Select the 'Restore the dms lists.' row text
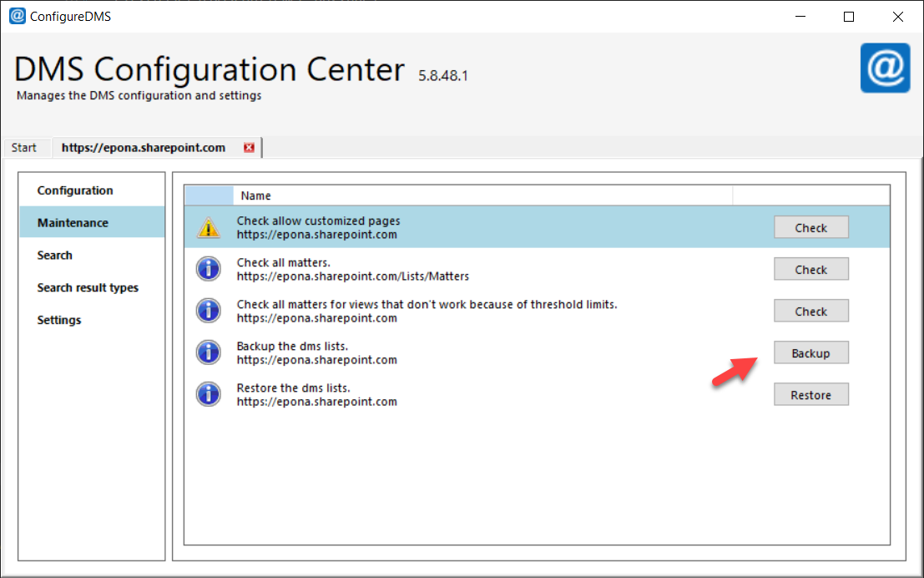Image resolution: width=924 pixels, height=578 pixels. coord(294,388)
